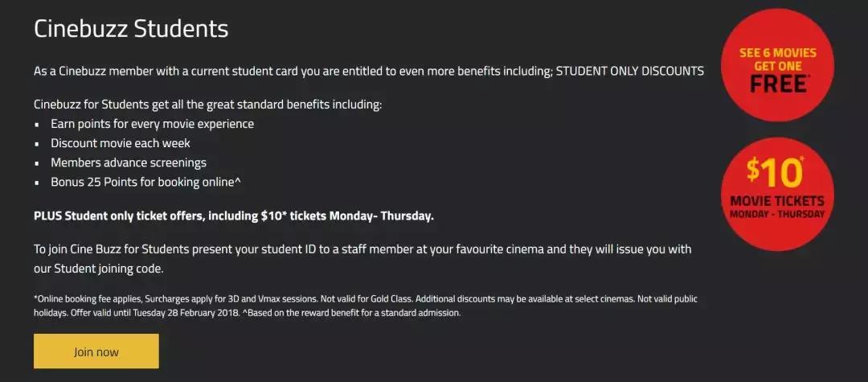
Task: Select the "Discount movie each week" bullet
Action: pyautogui.click(x=121, y=143)
